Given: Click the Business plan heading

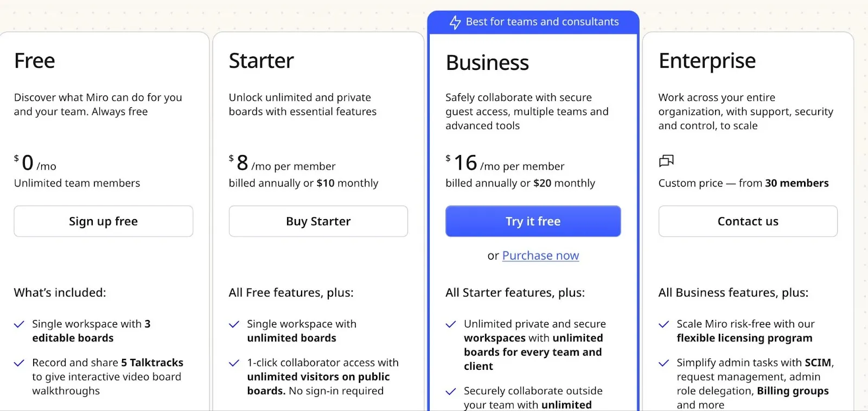Looking at the screenshot, I should tap(487, 63).
